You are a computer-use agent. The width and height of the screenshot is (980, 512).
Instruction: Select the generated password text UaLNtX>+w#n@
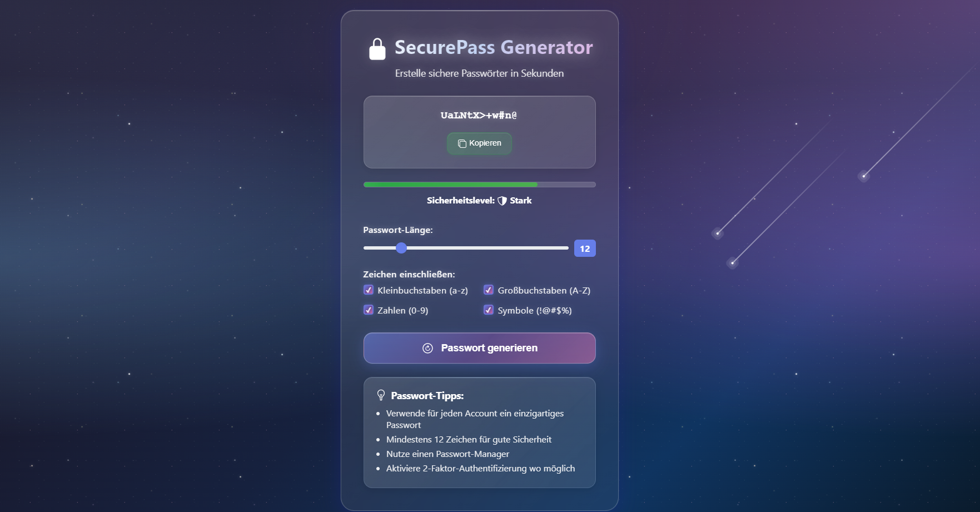(x=479, y=116)
